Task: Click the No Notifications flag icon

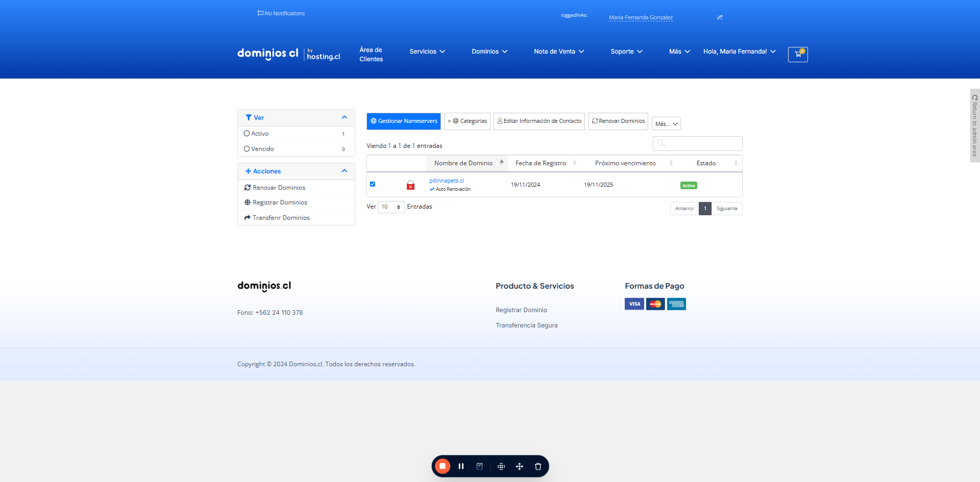Action: coord(260,13)
